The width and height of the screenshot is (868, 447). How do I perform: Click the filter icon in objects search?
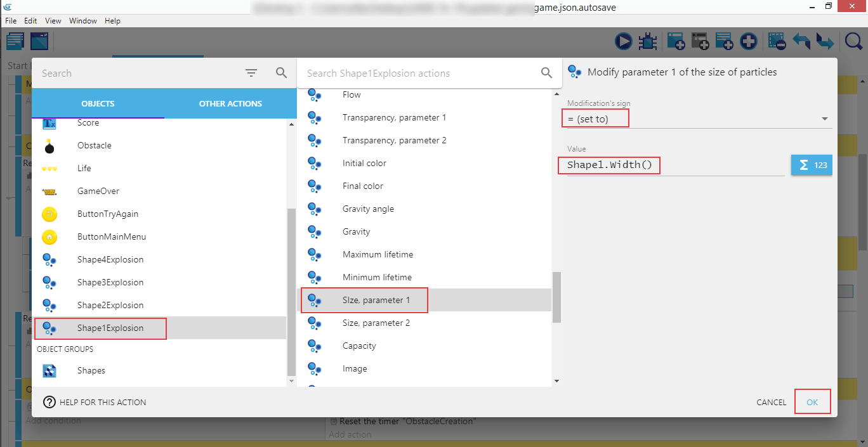251,74
